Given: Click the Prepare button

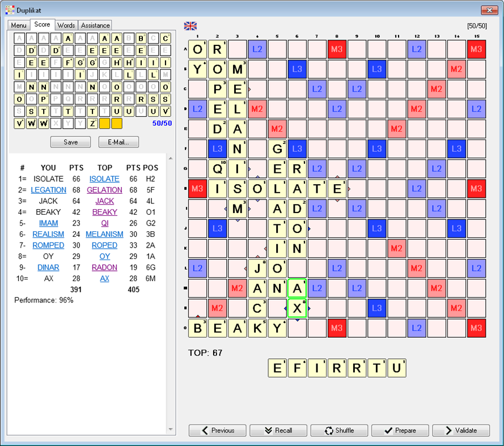Looking at the screenshot, I should [x=400, y=430].
